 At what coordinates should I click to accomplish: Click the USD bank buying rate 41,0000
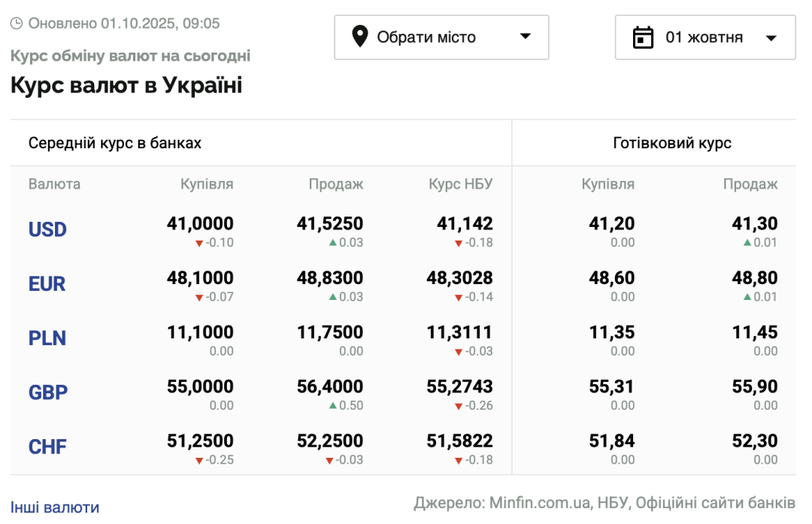pos(200,223)
